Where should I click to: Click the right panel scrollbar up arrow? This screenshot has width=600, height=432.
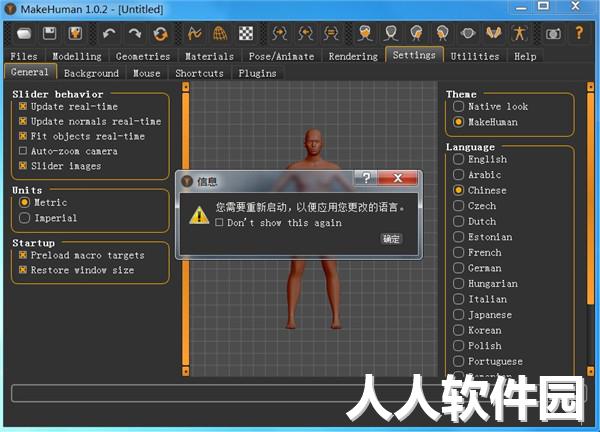(590, 87)
